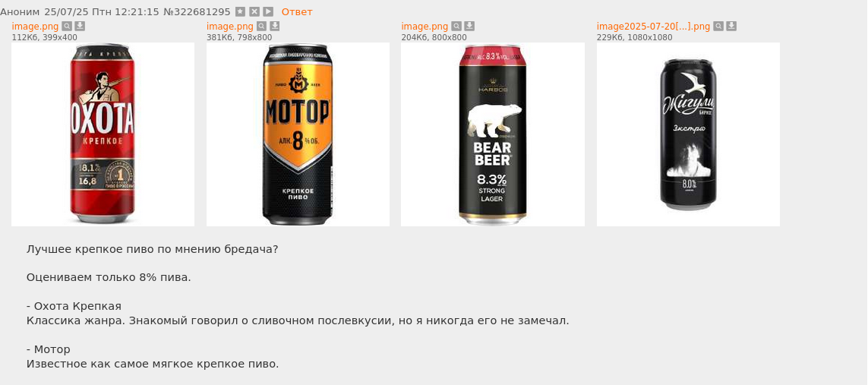Click the play arrow icon in post header

268,11
